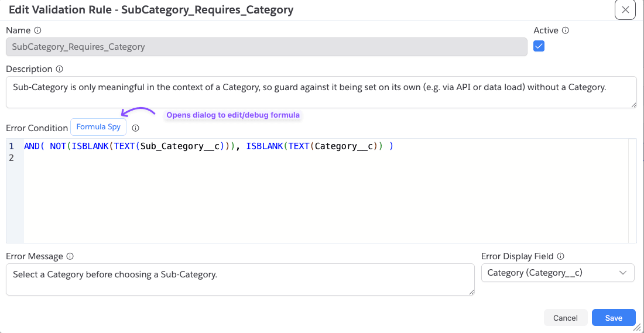Open the Formula Spy dialog

point(98,127)
